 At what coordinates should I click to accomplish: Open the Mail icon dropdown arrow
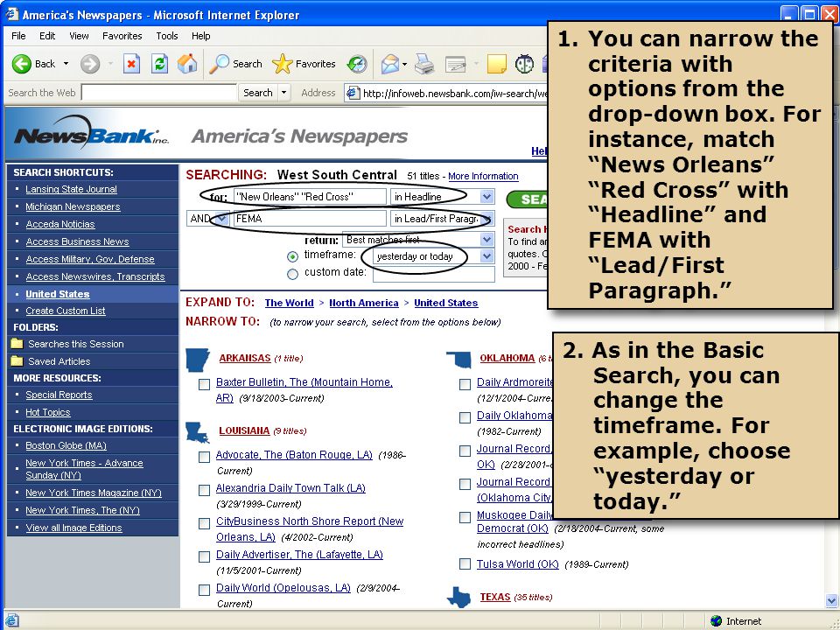pos(404,64)
